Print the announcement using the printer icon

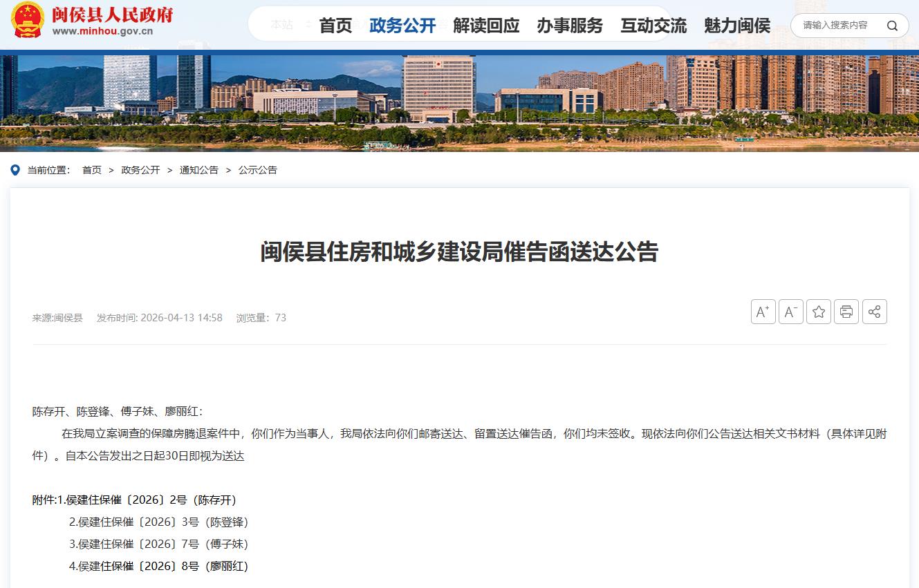[x=846, y=312]
